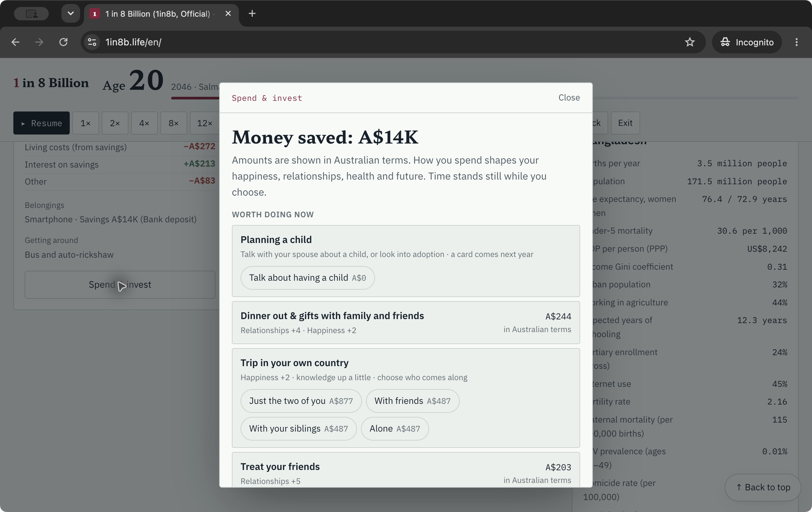Screen dimensions: 812x512
Task: Click the Money saved: A$14K heading
Action: coord(325,137)
